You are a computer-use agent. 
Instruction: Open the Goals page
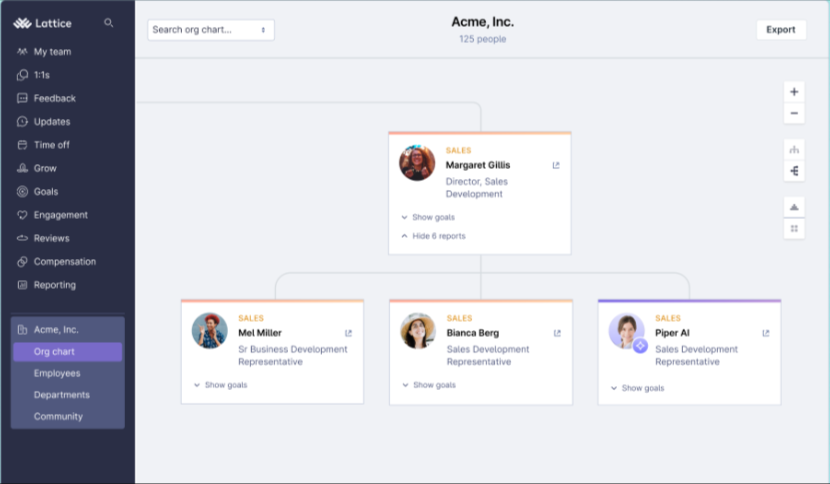tap(46, 191)
